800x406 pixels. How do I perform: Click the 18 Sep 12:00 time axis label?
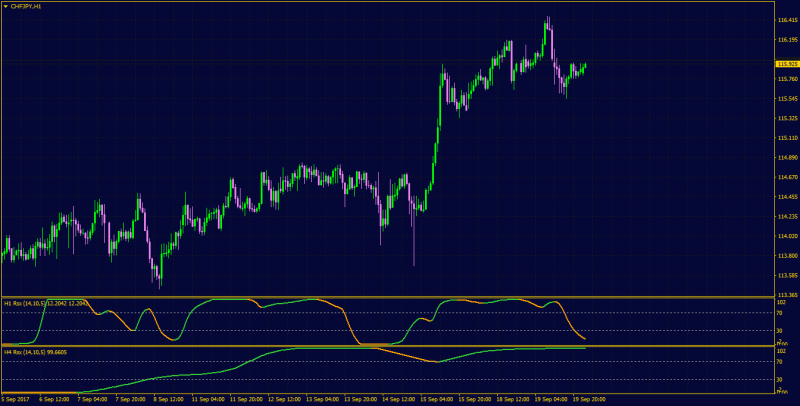pyautogui.click(x=513, y=399)
